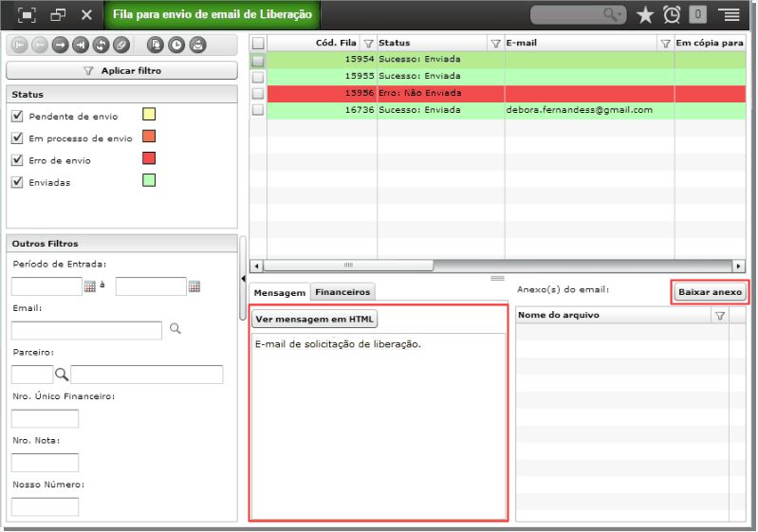Select the checkbox for row 15956
Image resolution: width=758 pixels, height=532 pixels.
click(x=258, y=93)
